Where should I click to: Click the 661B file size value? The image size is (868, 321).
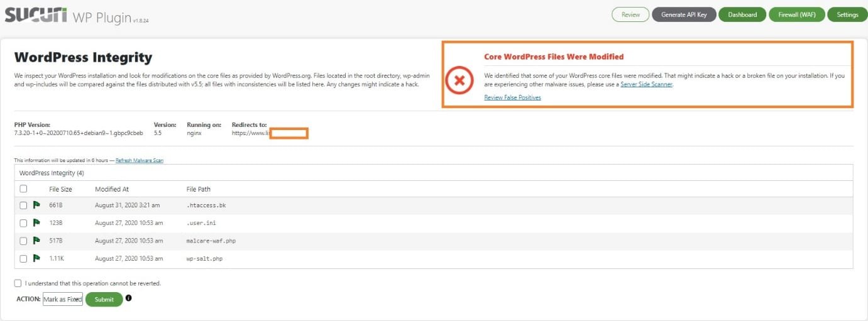pos(56,205)
